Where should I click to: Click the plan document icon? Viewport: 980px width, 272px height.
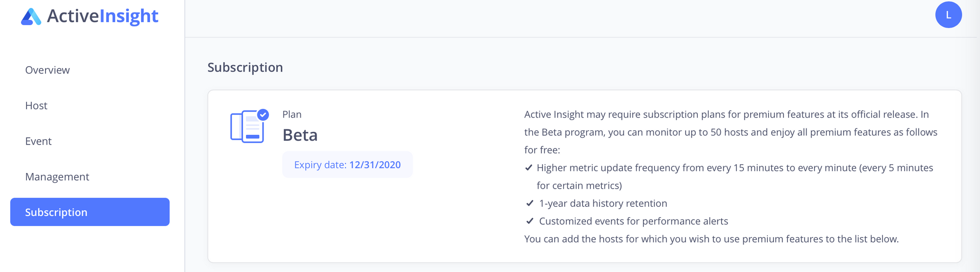(247, 128)
